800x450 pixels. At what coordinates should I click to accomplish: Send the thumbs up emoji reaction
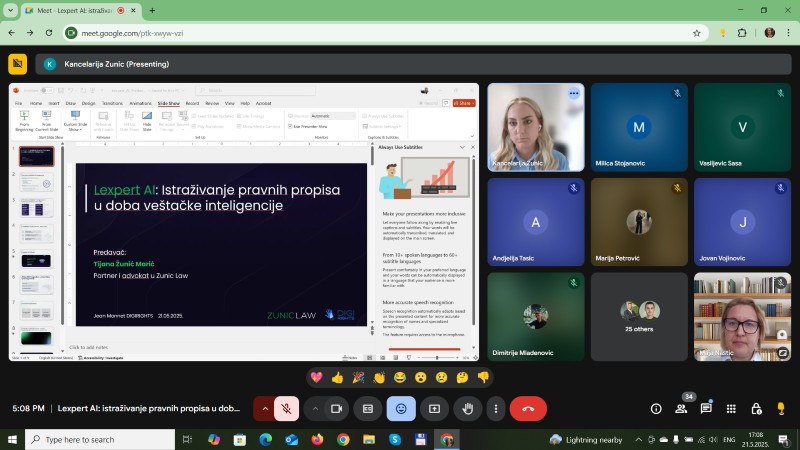[337, 378]
